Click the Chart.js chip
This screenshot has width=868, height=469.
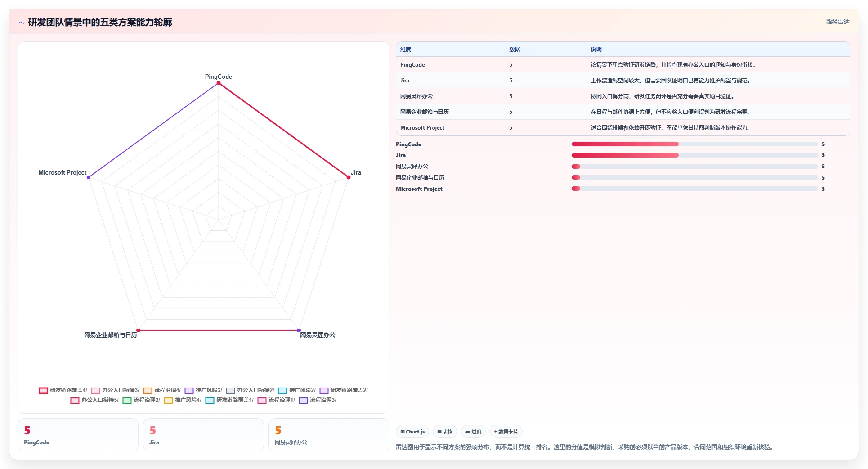pos(412,432)
